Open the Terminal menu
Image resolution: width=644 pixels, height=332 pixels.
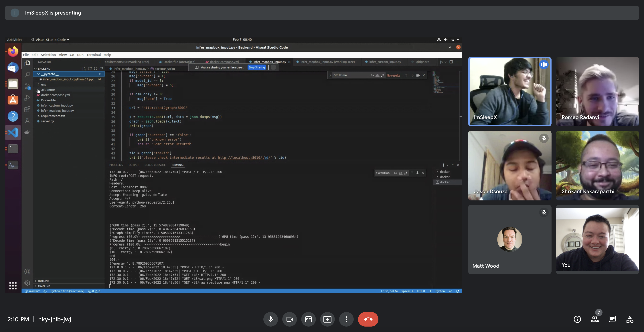(94, 55)
